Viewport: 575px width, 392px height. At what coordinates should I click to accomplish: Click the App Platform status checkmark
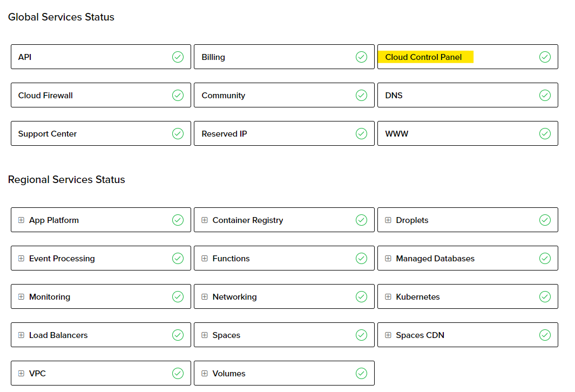(x=178, y=220)
